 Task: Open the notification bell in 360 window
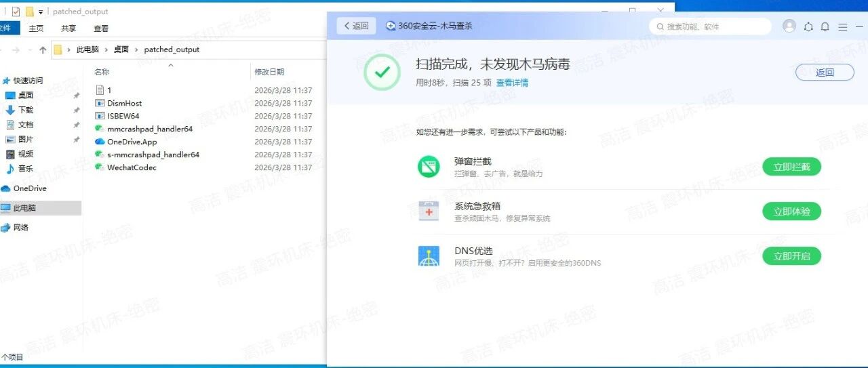(x=825, y=26)
